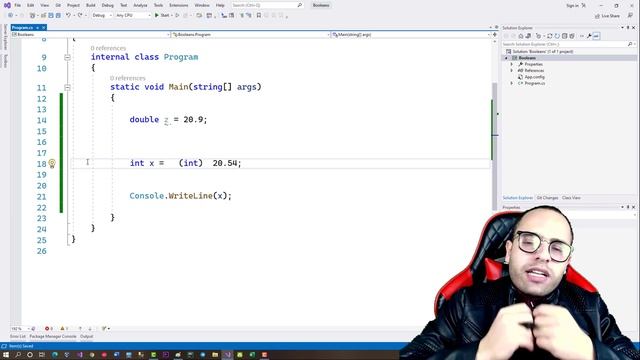Open the Package Manager Console tab

(53, 337)
